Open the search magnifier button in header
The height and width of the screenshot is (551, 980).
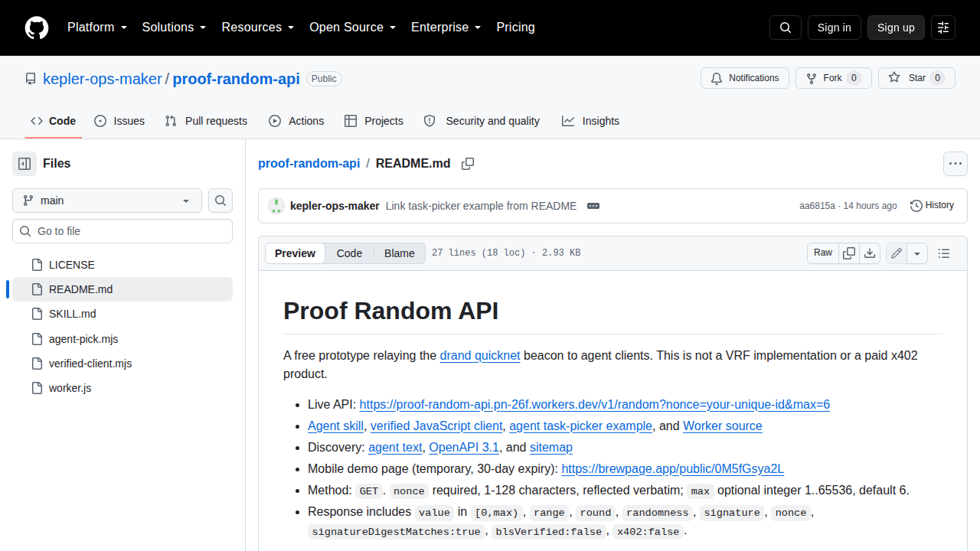(786, 28)
